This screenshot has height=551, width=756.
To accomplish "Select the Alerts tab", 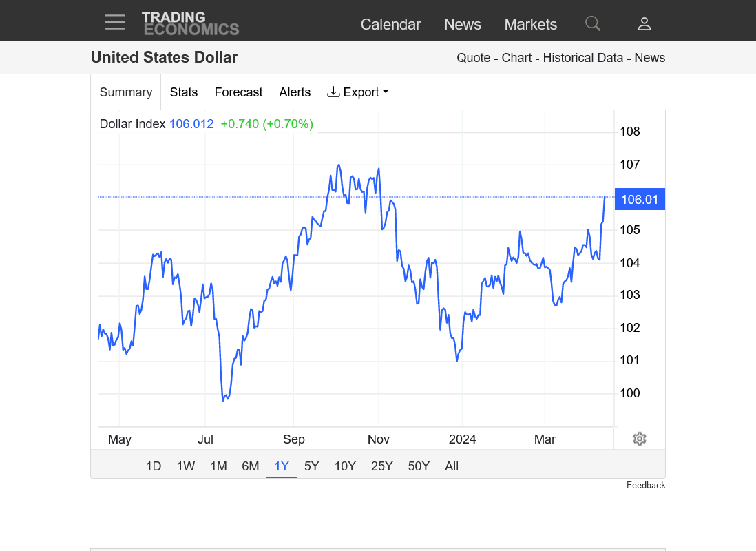I will point(295,92).
